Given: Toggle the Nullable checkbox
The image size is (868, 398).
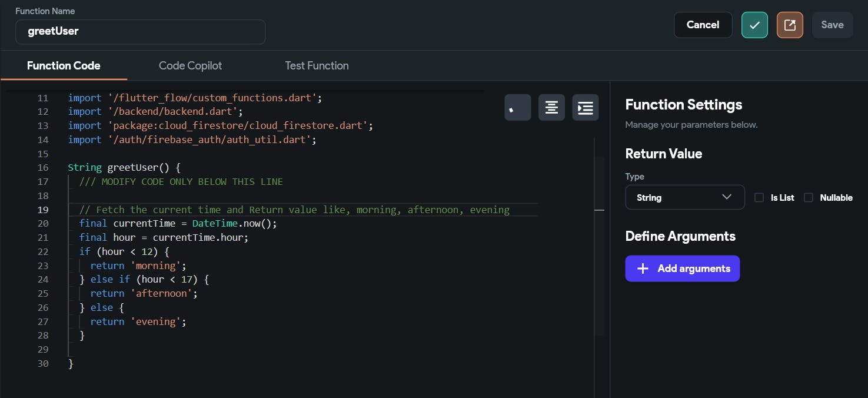Looking at the screenshot, I should tap(809, 198).
